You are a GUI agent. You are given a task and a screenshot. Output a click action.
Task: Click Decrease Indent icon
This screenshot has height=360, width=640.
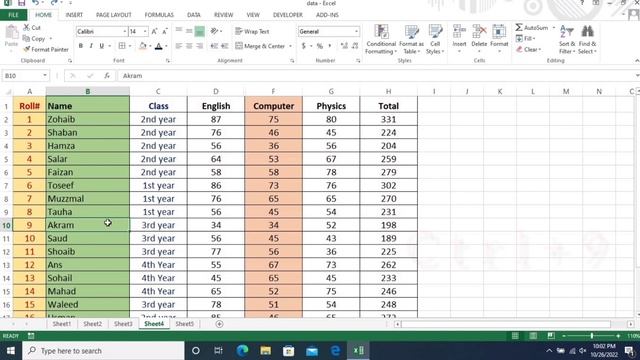[214, 46]
